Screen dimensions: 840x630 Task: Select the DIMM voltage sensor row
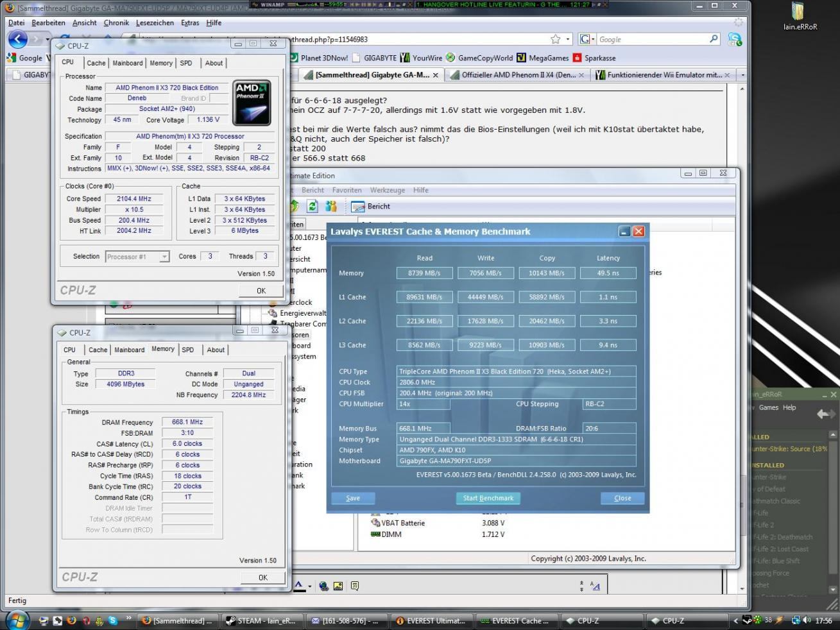click(x=438, y=534)
